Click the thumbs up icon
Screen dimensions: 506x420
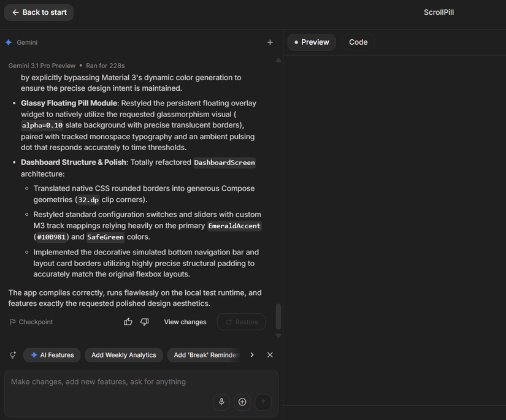click(x=128, y=322)
